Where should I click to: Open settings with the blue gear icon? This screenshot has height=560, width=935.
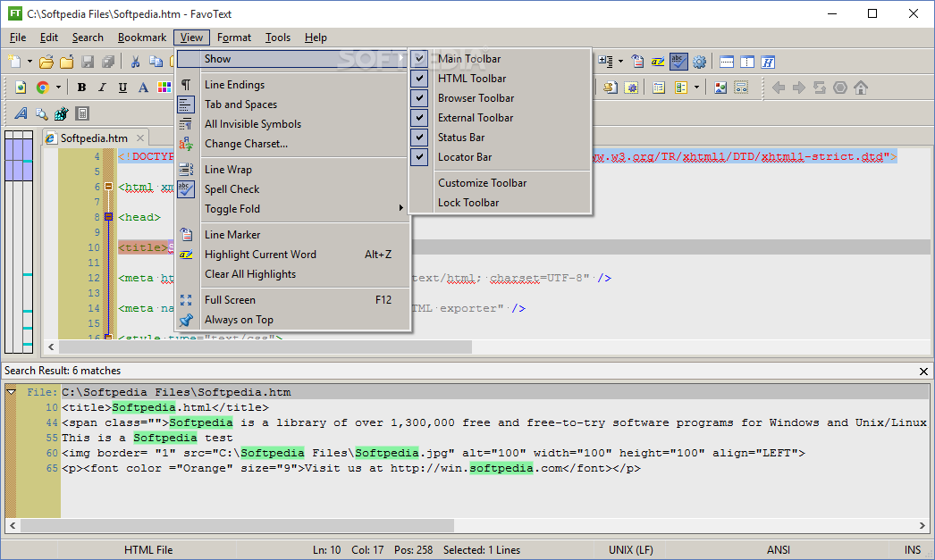[x=699, y=62]
